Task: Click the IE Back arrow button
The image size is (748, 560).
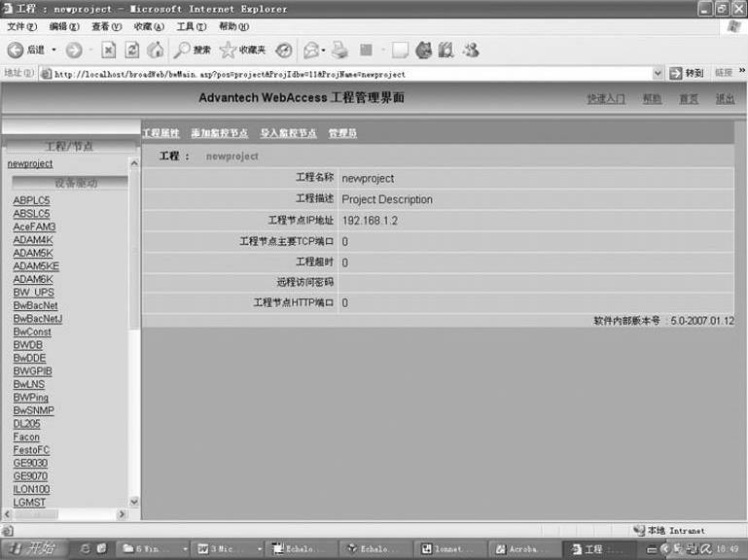Action: coord(16,51)
